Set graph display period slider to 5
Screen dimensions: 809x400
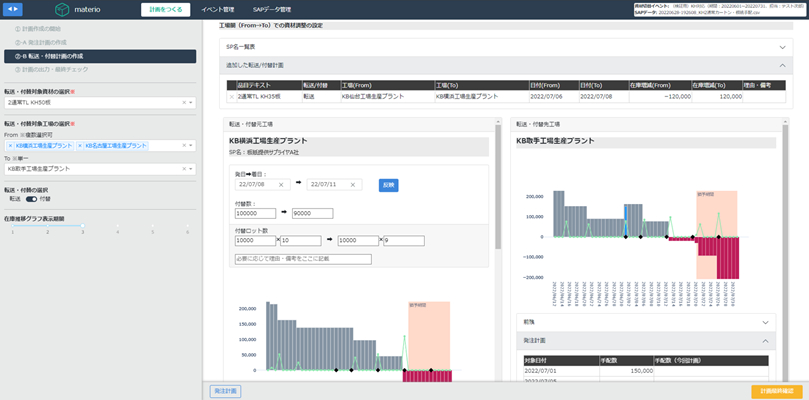[153, 226]
